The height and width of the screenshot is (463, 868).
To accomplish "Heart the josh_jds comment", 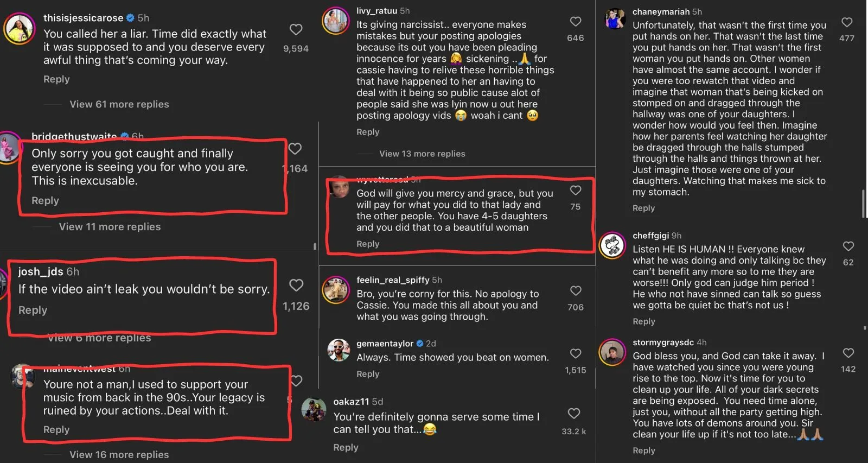I will pos(296,285).
